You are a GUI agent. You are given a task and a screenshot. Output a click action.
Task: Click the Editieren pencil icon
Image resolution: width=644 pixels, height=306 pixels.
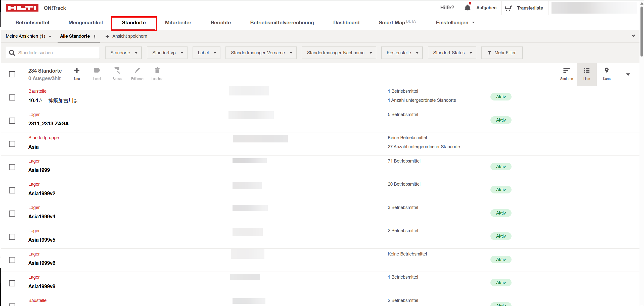137,71
